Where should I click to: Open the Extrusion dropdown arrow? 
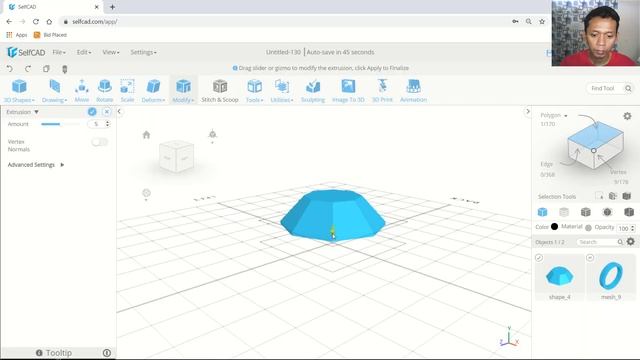(x=36, y=112)
